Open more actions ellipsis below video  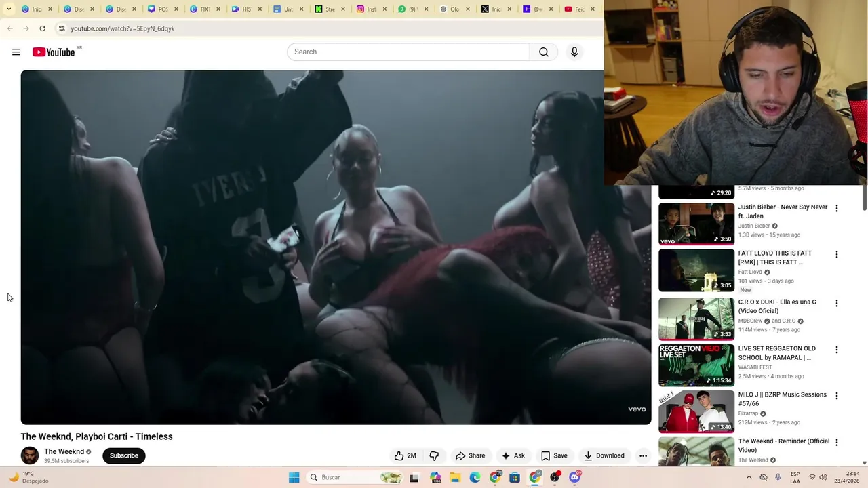pyautogui.click(x=643, y=455)
